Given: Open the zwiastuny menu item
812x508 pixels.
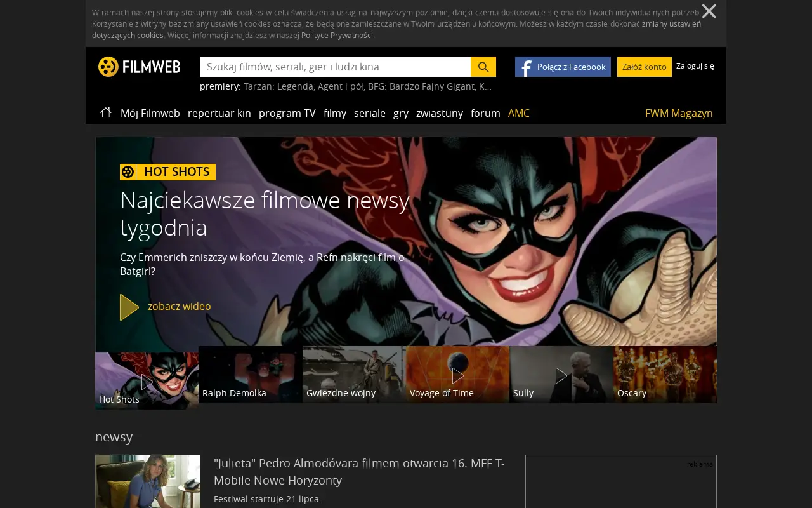Looking at the screenshot, I should (x=440, y=113).
